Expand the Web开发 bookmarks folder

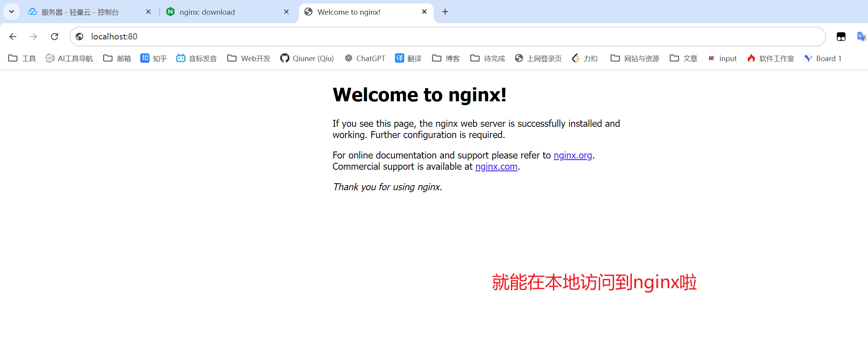[249, 58]
